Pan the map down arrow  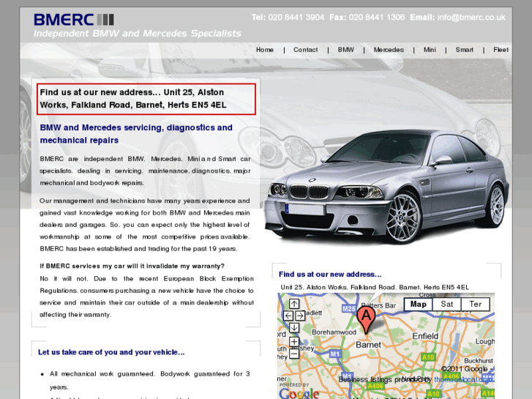point(294,328)
